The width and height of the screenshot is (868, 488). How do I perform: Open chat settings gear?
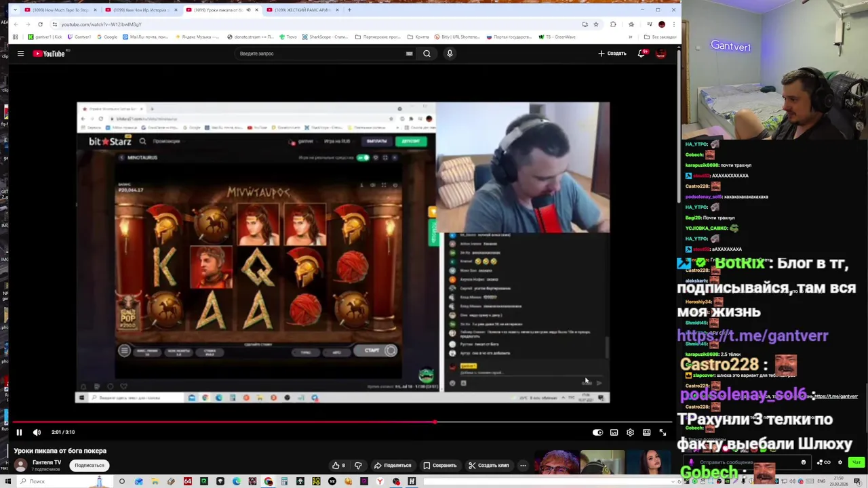click(x=840, y=462)
